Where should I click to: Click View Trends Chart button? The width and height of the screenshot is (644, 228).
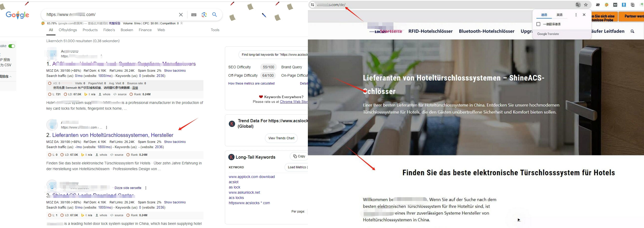[281, 138]
